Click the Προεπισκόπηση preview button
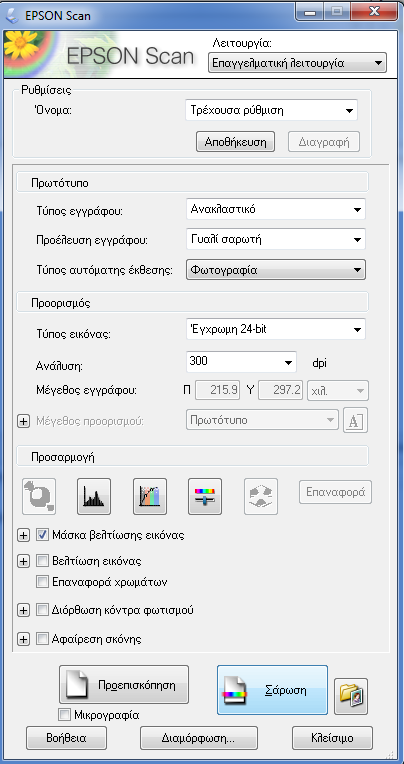This screenshot has height=764, width=404. coord(124,684)
